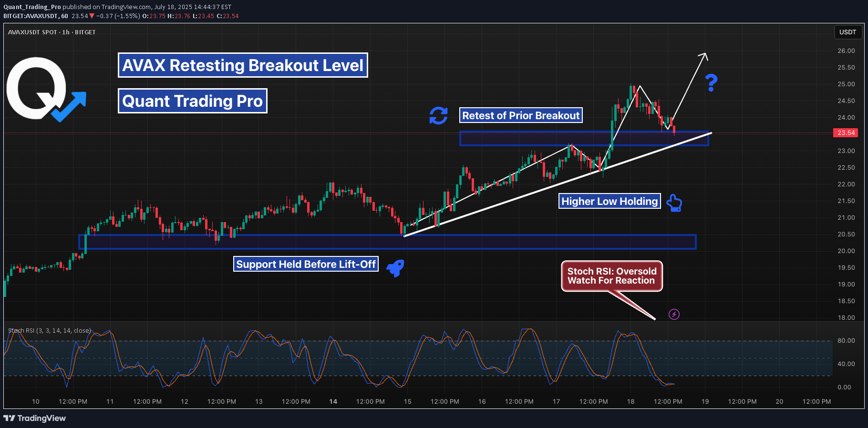Click the 25.00 price axis label
Image resolution: width=868 pixels, height=428 pixels.
[846, 84]
